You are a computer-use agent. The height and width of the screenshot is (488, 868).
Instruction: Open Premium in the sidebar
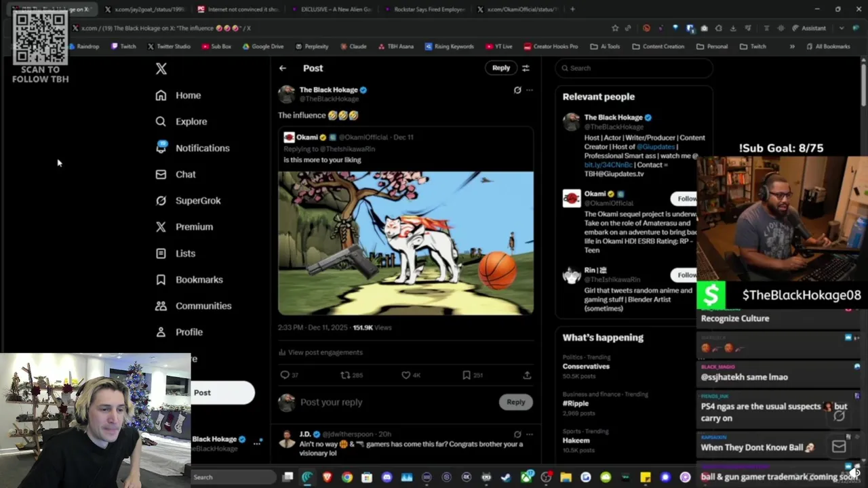point(184,227)
